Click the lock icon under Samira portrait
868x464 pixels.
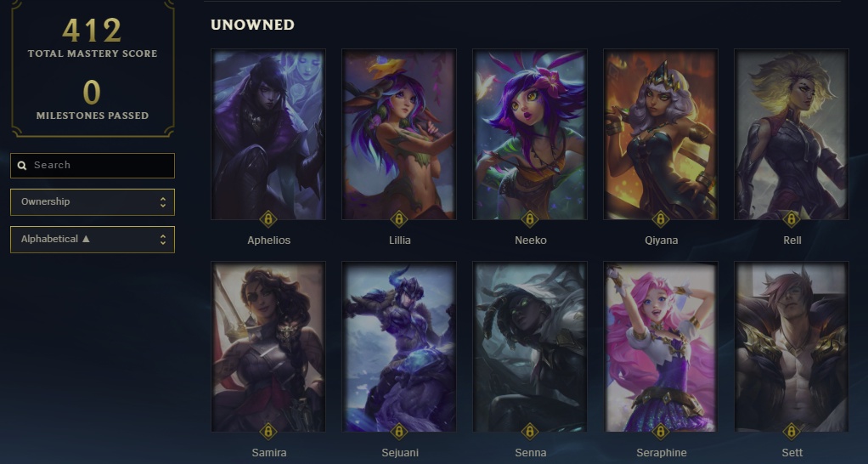coord(268,432)
